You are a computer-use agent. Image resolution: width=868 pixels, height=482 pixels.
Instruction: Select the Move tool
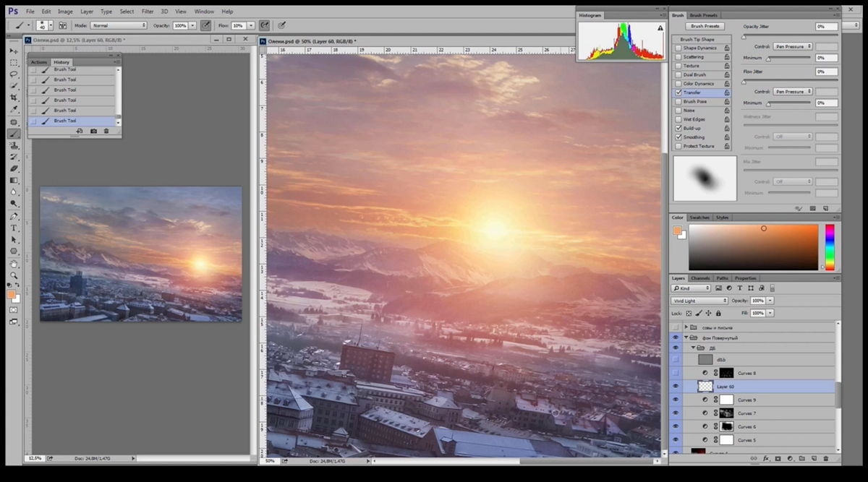pyautogui.click(x=14, y=51)
